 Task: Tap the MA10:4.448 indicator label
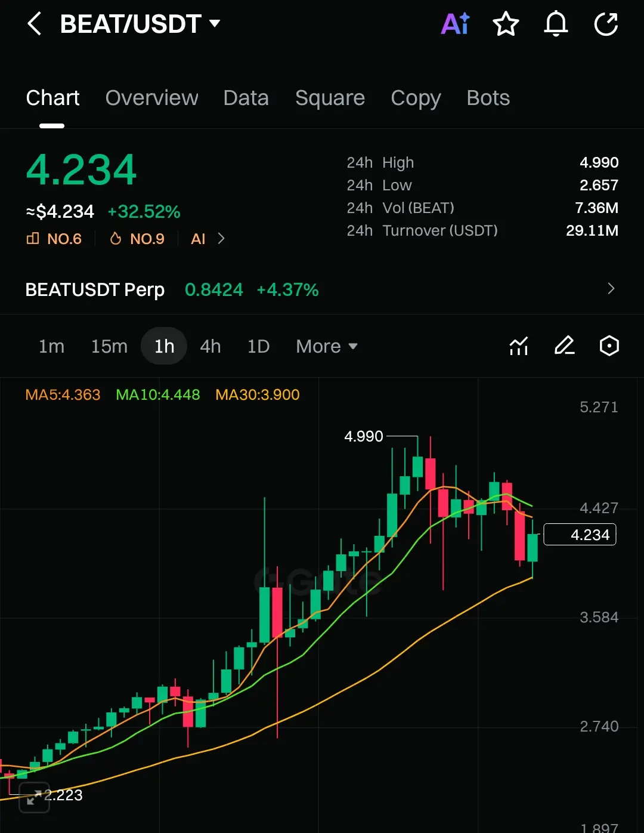coord(158,395)
